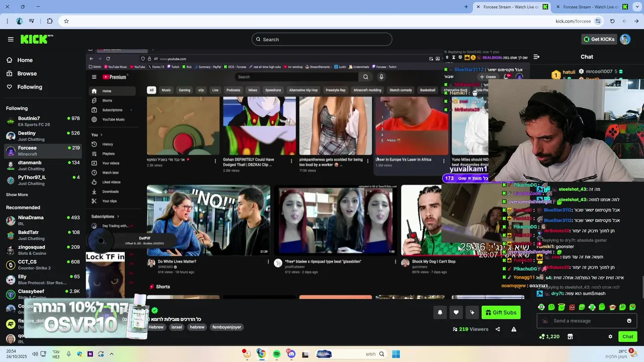The width and height of the screenshot is (644, 362).
Task: Toggle follow heart button
Action: [456, 313]
